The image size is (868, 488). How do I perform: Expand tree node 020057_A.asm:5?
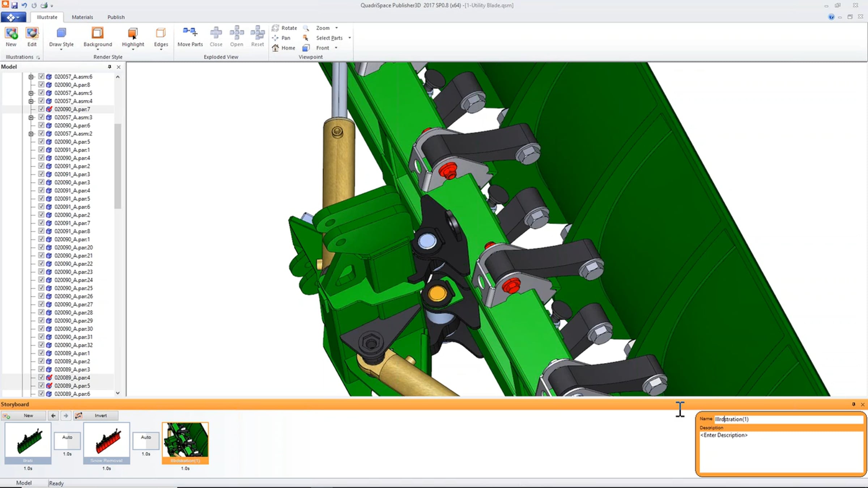(x=31, y=93)
